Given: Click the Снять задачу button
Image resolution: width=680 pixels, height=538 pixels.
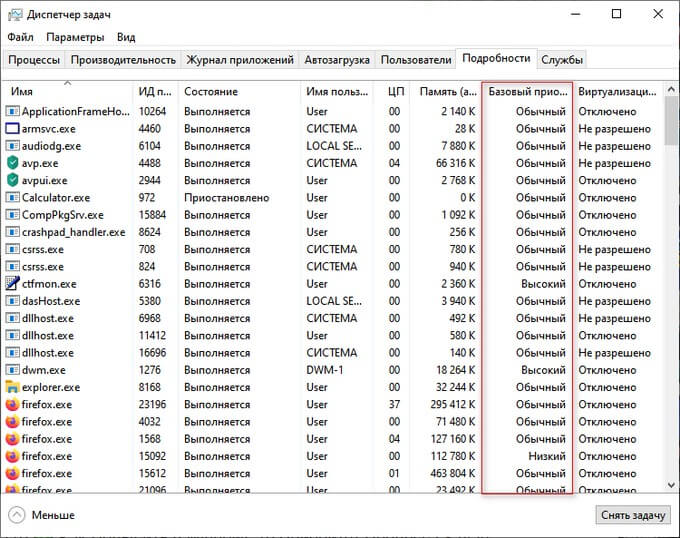Looking at the screenshot, I should [x=633, y=515].
